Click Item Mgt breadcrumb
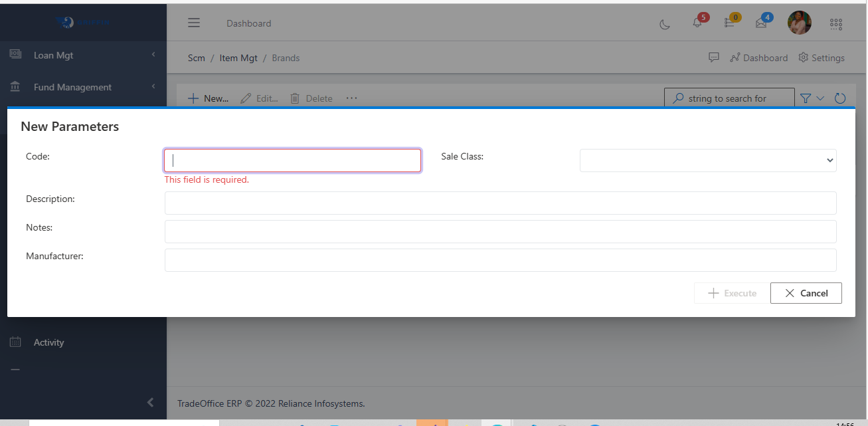Screen dimensions: 868x426 (238, 58)
